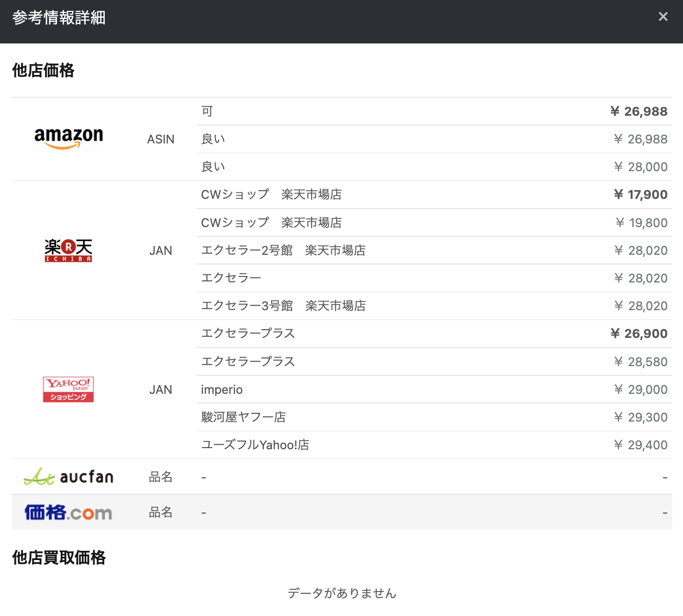Click エクセラープラス priced ¥ 26,900
The width and height of the screenshot is (683, 616).
(x=248, y=334)
